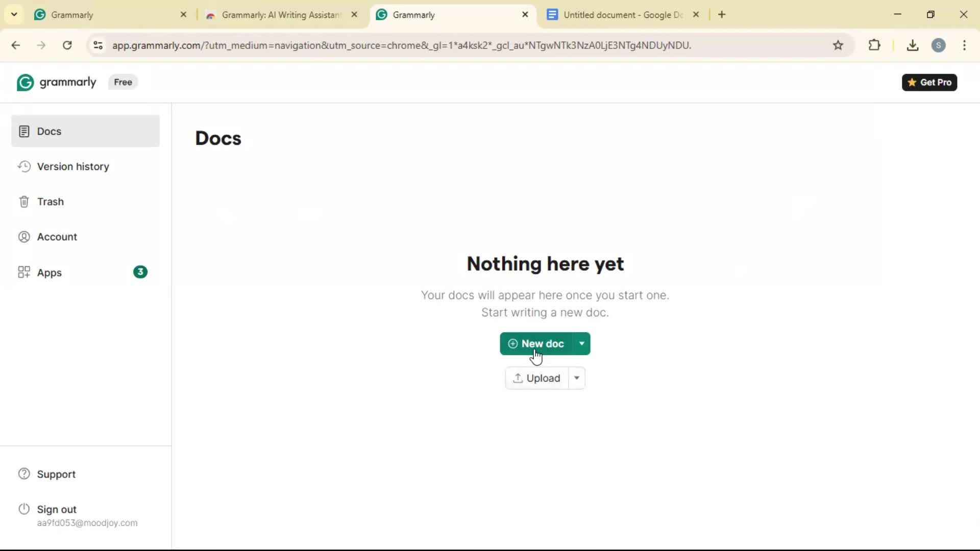
Task: Click the Get Pro button
Action: click(x=929, y=82)
